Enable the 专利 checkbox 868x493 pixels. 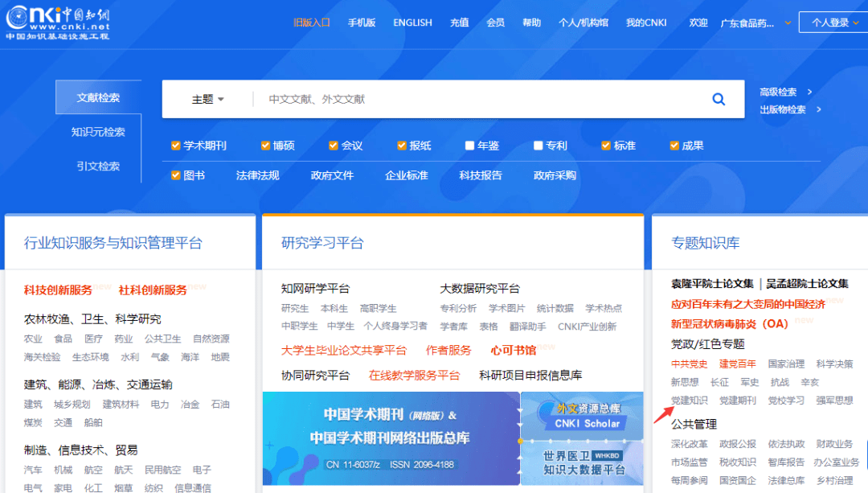(538, 146)
